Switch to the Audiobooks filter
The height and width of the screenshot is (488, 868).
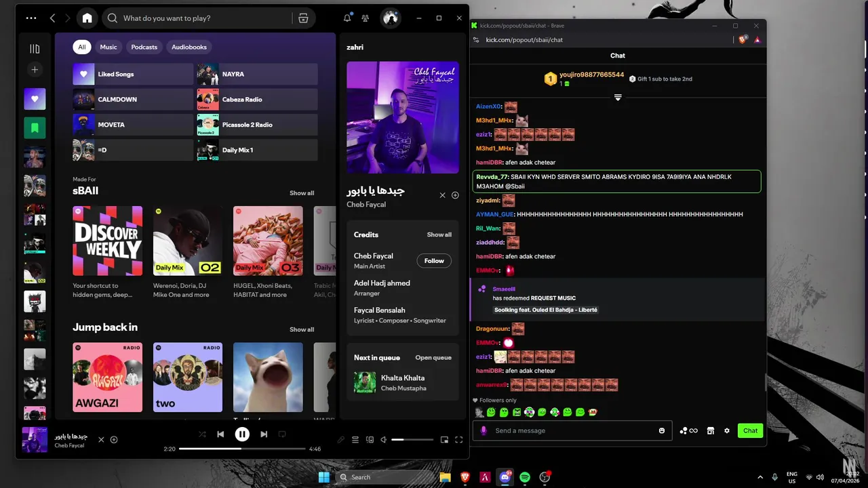point(189,47)
